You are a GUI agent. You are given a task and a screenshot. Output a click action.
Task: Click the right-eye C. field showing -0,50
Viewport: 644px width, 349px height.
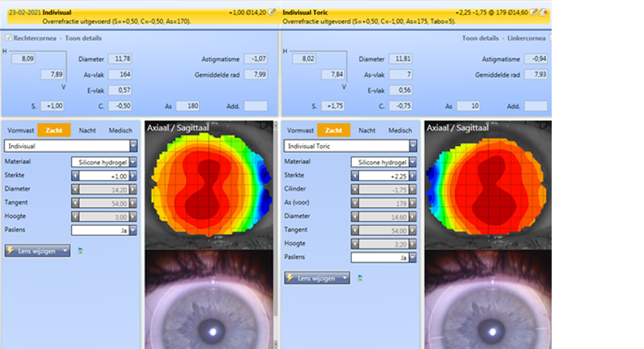coord(120,106)
